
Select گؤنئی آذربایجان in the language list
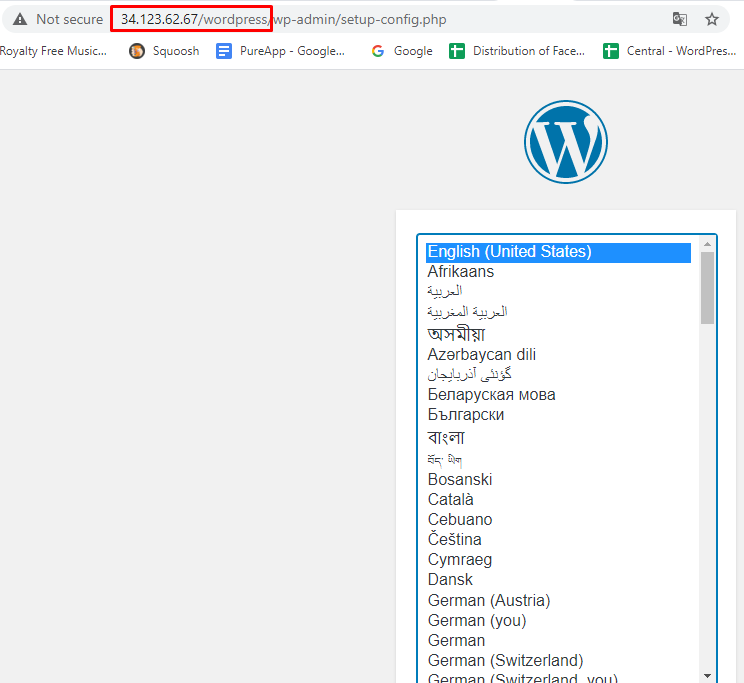[558, 374]
